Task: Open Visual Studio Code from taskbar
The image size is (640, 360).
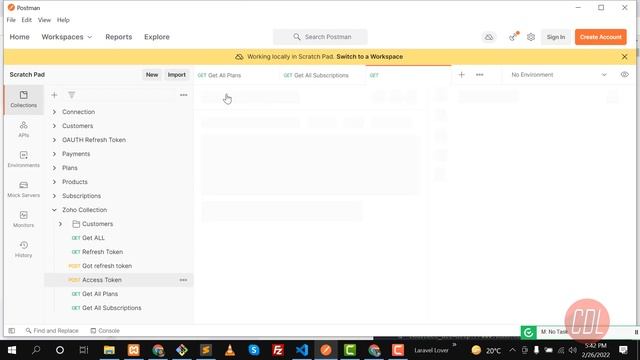Action: tap(302, 350)
